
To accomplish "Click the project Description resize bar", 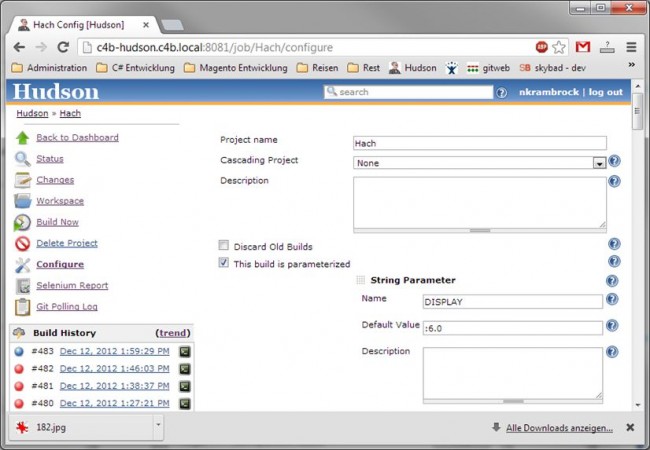I will coord(480,230).
